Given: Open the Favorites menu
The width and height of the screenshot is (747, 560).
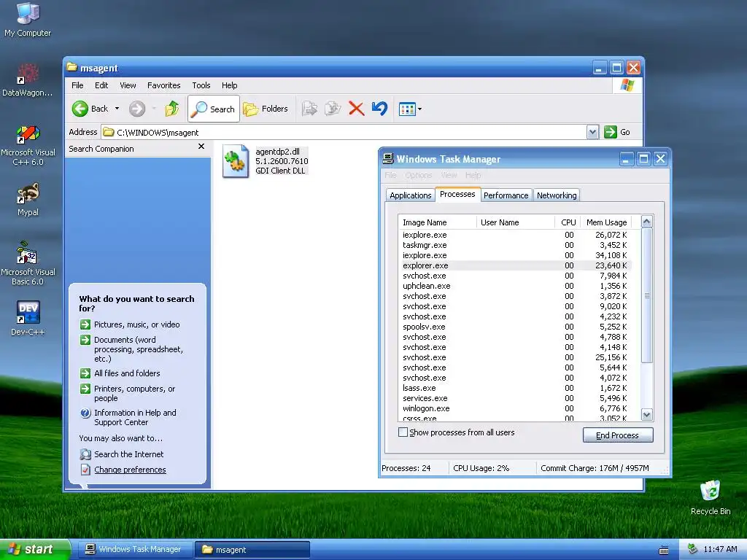Looking at the screenshot, I should [164, 86].
